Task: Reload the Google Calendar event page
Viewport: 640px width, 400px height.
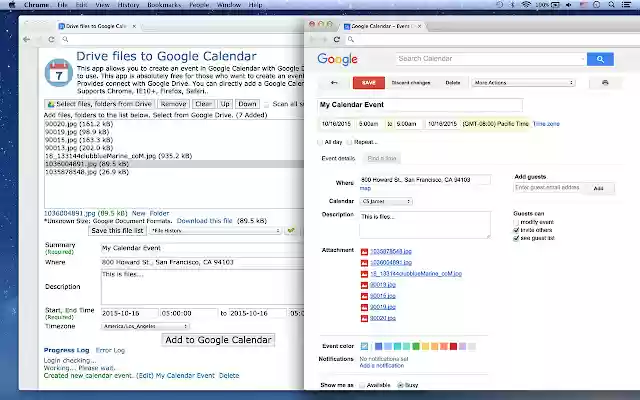Action: coord(337,40)
